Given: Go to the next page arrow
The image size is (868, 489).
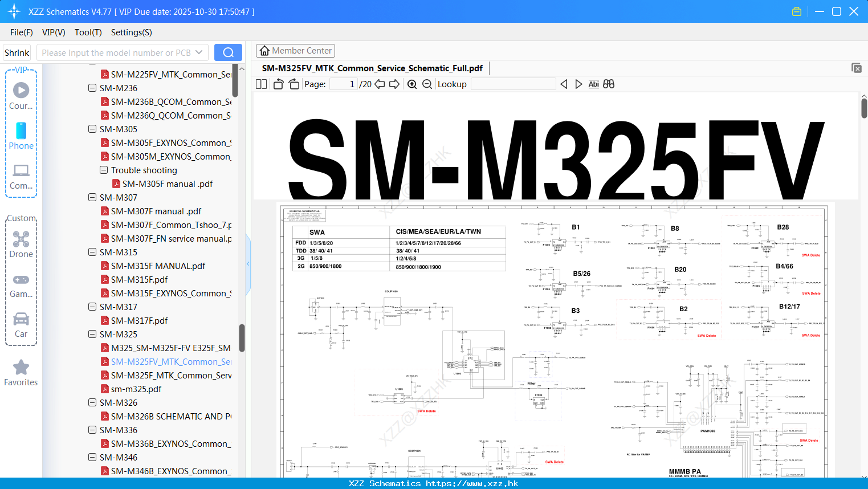Looking at the screenshot, I should pos(394,84).
